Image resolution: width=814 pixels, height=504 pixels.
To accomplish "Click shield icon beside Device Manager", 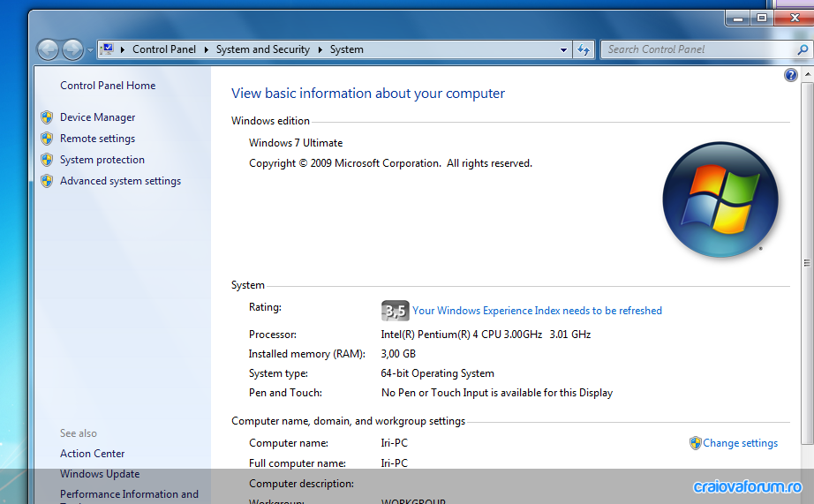I will [x=47, y=117].
